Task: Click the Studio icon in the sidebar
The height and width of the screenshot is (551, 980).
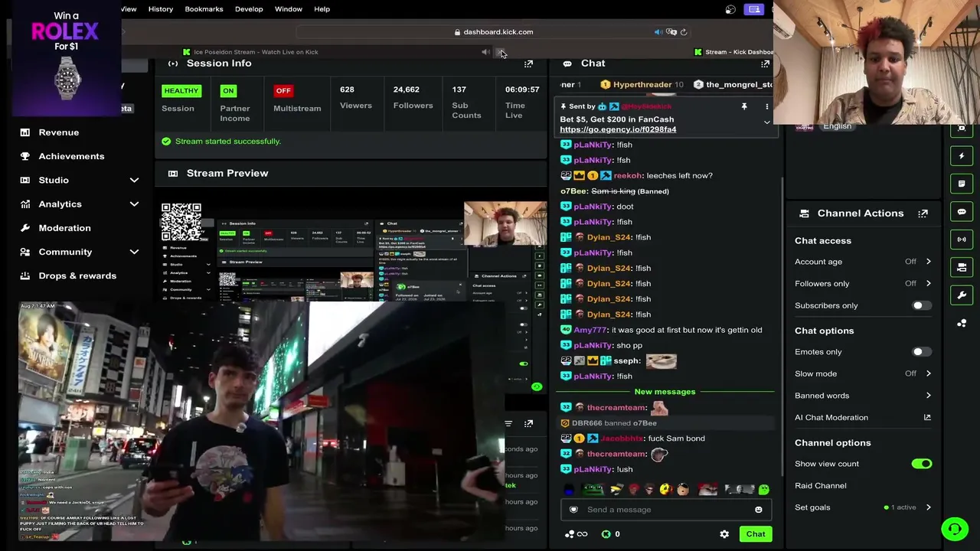Action: click(25, 180)
